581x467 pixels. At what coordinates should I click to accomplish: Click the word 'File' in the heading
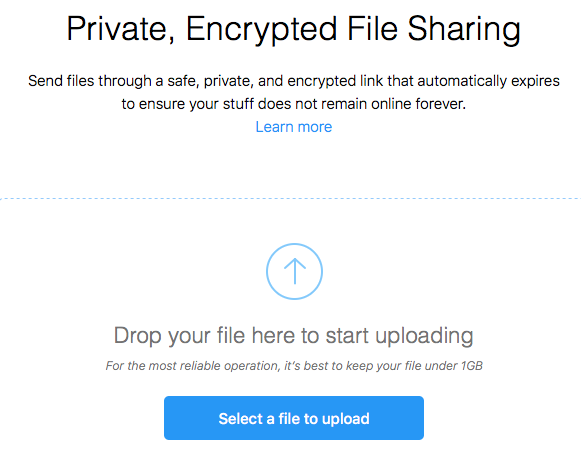click(372, 29)
